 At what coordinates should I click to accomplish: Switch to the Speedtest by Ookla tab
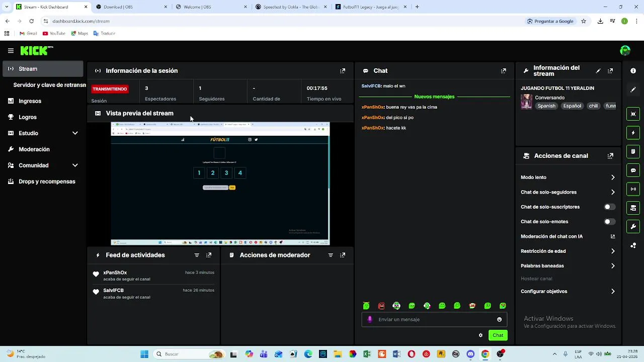tap(291, 7)
